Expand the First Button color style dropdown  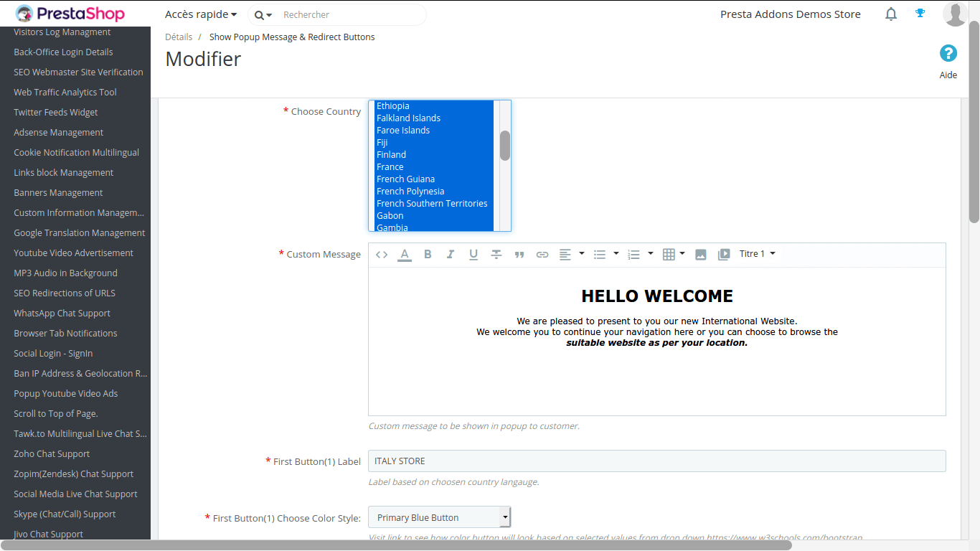click(x=439, y=517)
